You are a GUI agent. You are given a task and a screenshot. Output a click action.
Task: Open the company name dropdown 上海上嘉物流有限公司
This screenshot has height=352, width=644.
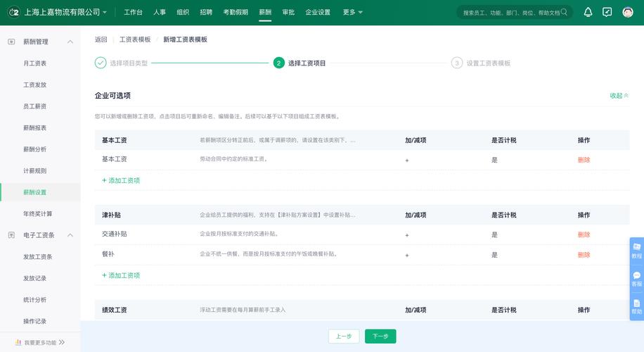click(x=65, y=12)
